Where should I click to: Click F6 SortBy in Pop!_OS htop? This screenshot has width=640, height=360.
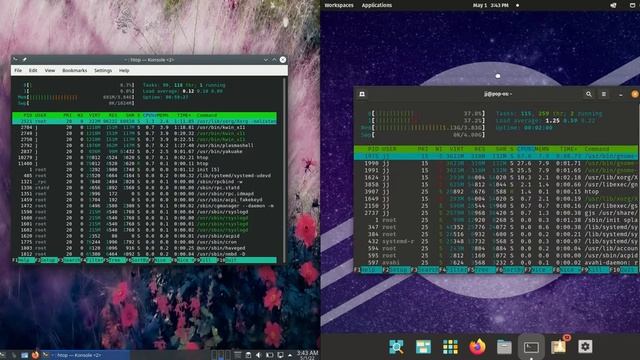(x=509, y=270)
